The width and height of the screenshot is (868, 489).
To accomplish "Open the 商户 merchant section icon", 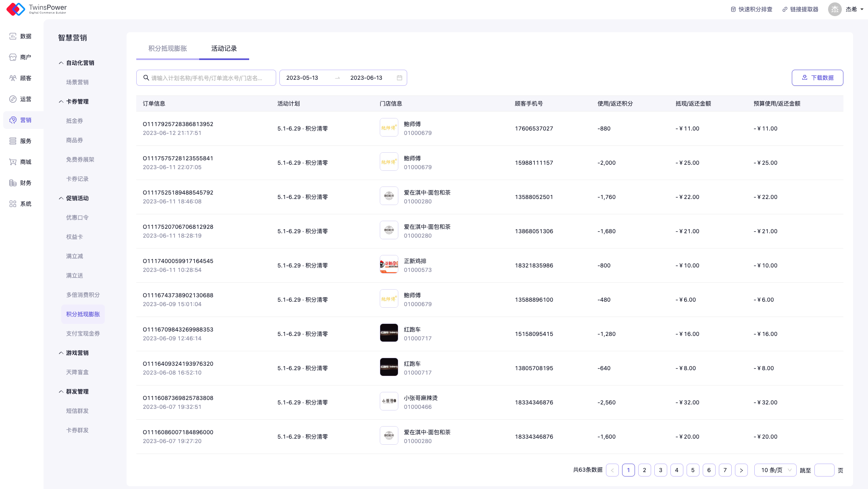I will point(13,57).
